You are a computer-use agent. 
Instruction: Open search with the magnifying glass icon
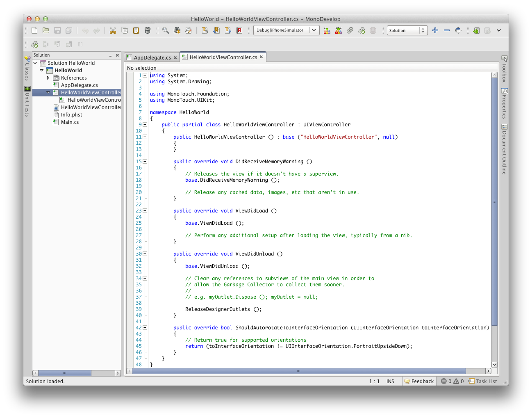click(x=165, y=30)
